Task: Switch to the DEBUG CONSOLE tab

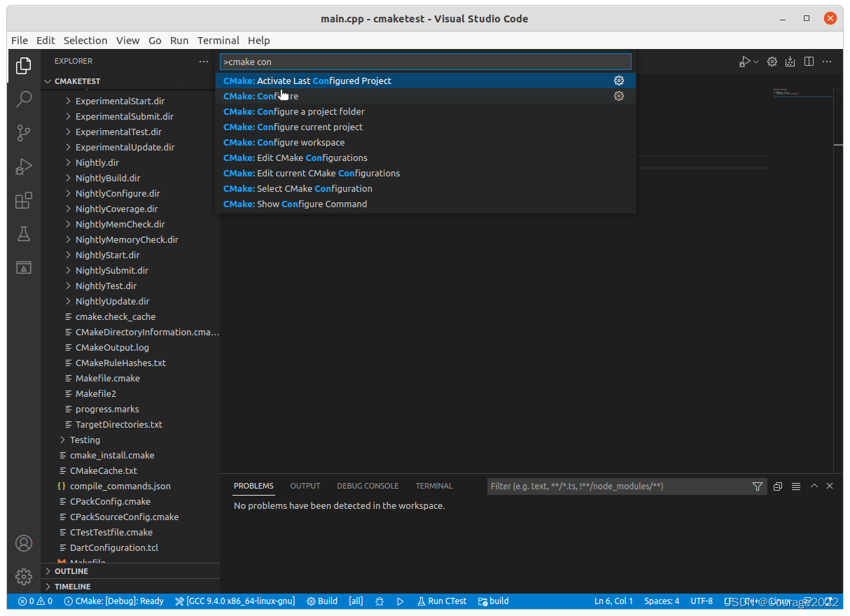Action: click(x=368, y=486)
